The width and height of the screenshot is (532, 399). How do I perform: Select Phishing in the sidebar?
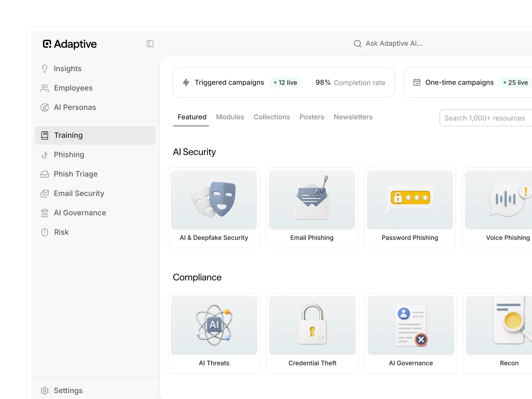click(x=95, y=155)
